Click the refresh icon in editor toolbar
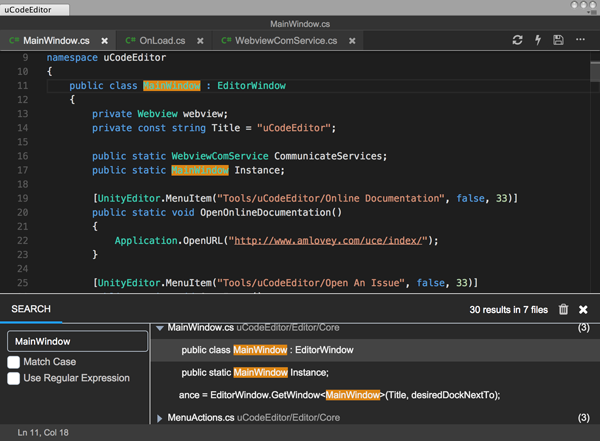This screenshot has height=441, width=600. pyautogui.click(x=517, y=40)
